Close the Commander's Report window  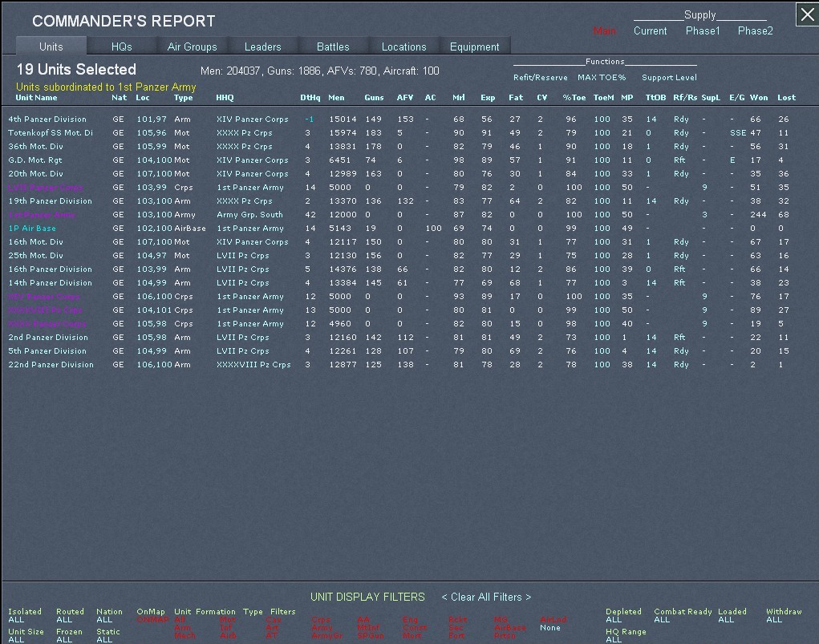coord(806,14)
